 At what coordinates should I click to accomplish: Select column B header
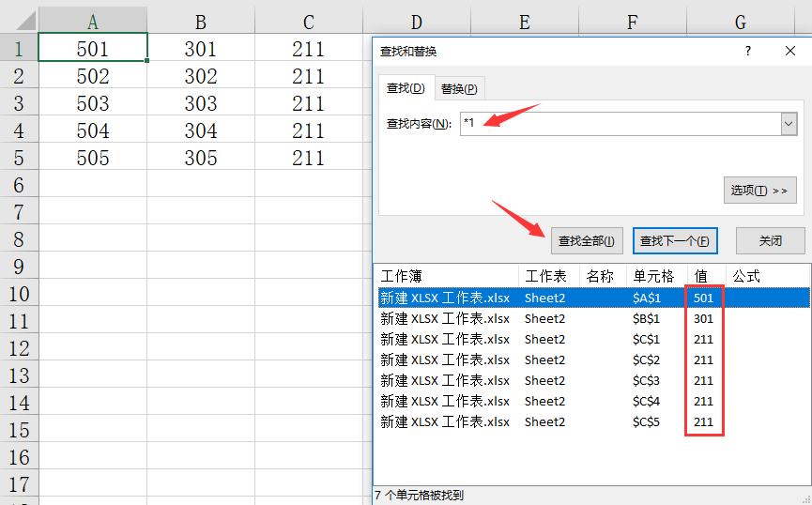pos(201,22)
